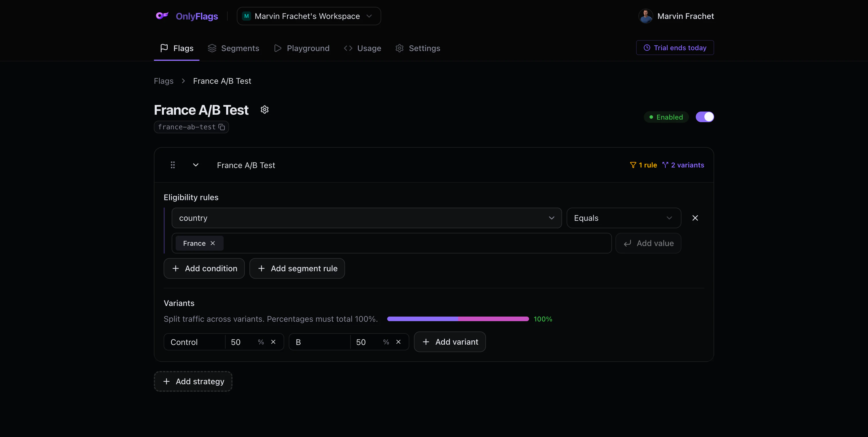Remove the France value tag
Image resolution: width=868 pixels, height=437 pixels.
[x=213, y=243]
